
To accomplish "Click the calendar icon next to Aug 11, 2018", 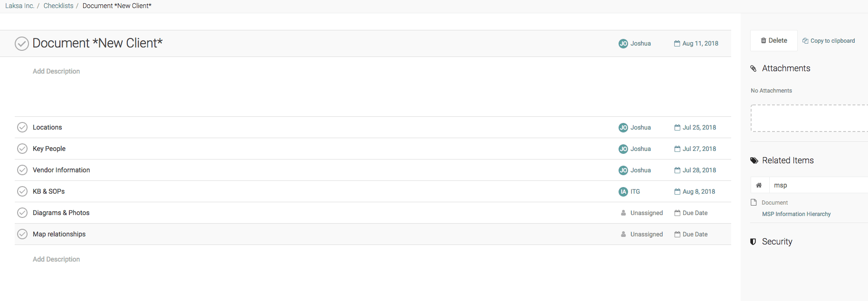I will (x=677, y=43).
